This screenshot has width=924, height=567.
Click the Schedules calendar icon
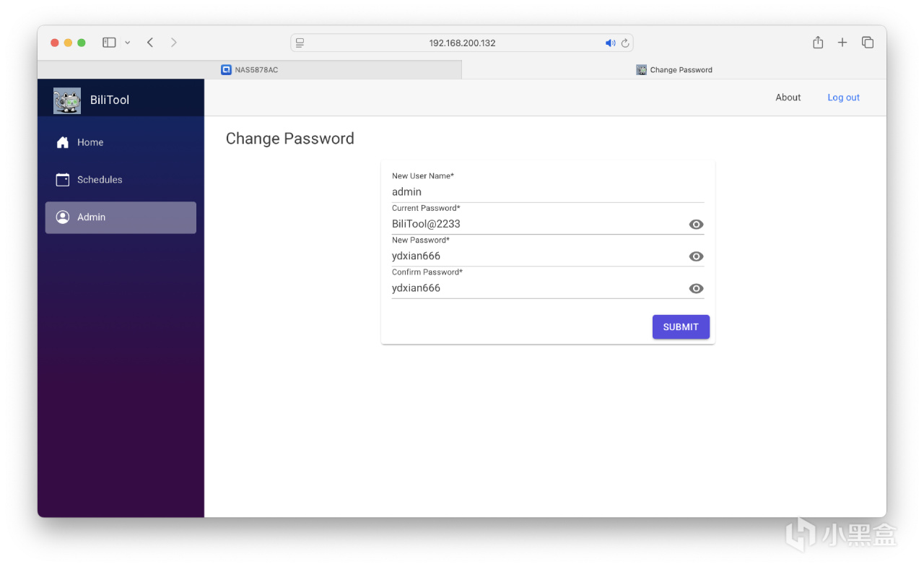[63, 180]
